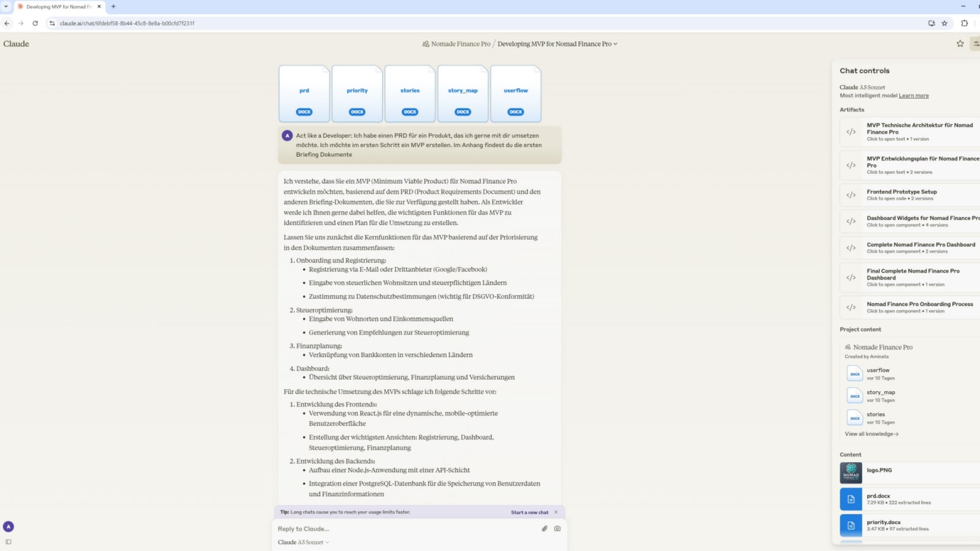Viewport: 980px width, 551px height.
Task: Open the story_map DOCX attachment
Action: 463,94
